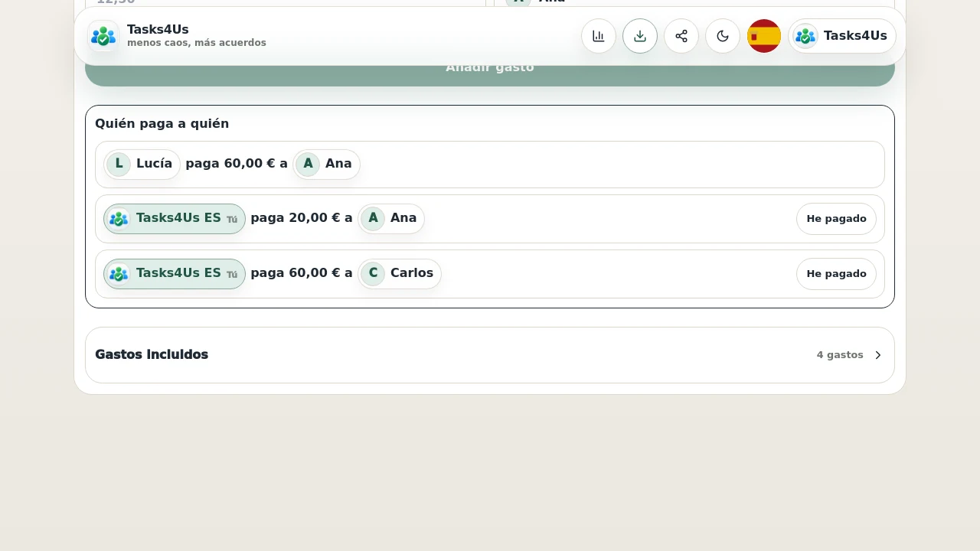The height and width of the screenshot is (551, 980).
Task: Switch language via the Spanish flag
Action: [764, 36]
